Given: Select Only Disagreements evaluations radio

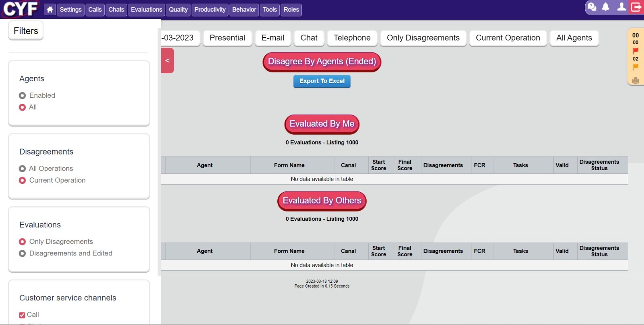Looking at the screenshot, I should tap(23, 242).
